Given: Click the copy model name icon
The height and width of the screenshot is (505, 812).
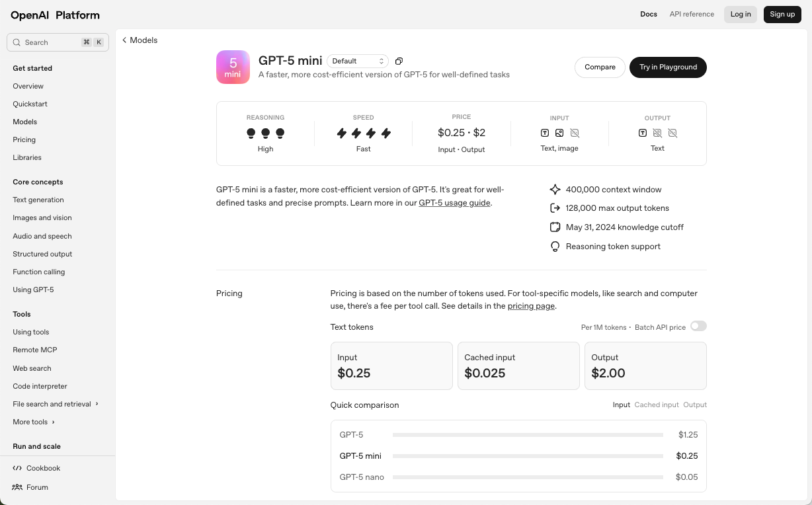Looking at the screenshot, I should click(399, 61).
